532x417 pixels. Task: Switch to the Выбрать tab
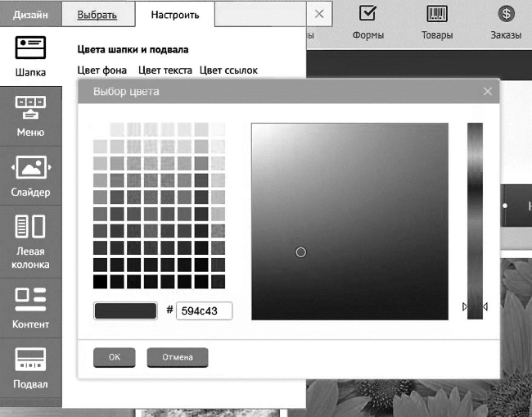click(x=97, y=14)
